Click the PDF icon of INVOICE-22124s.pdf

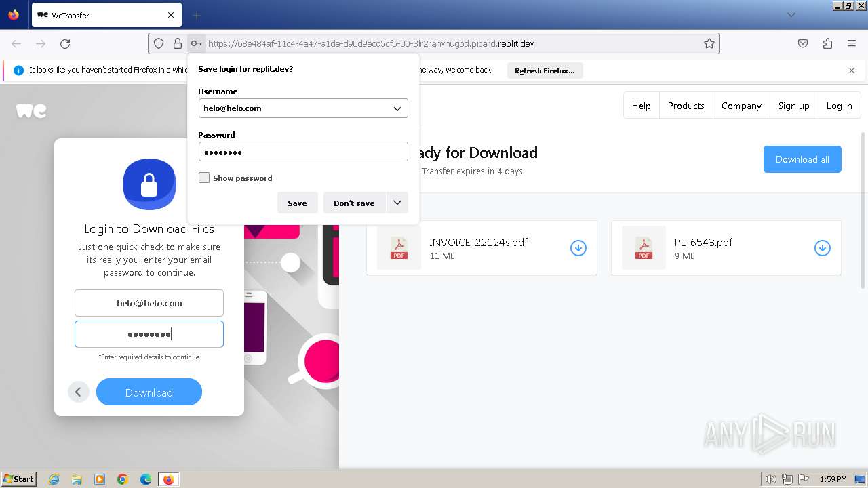[x=399, y=248]
